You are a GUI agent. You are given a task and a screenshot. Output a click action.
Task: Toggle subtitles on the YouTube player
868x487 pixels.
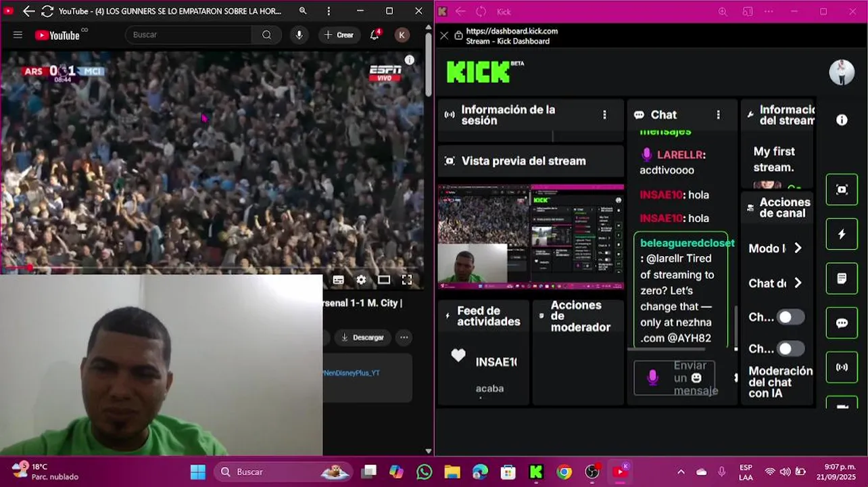pos(338,279)
